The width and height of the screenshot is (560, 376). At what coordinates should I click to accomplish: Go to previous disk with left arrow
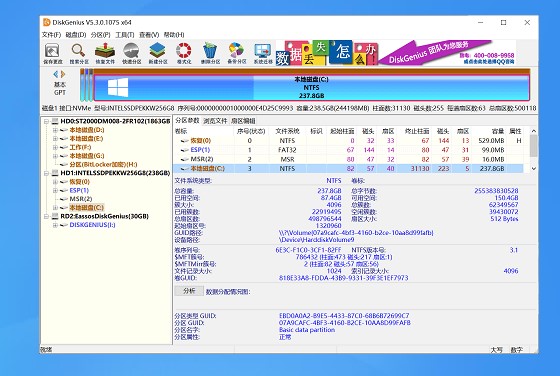point(55,74)
